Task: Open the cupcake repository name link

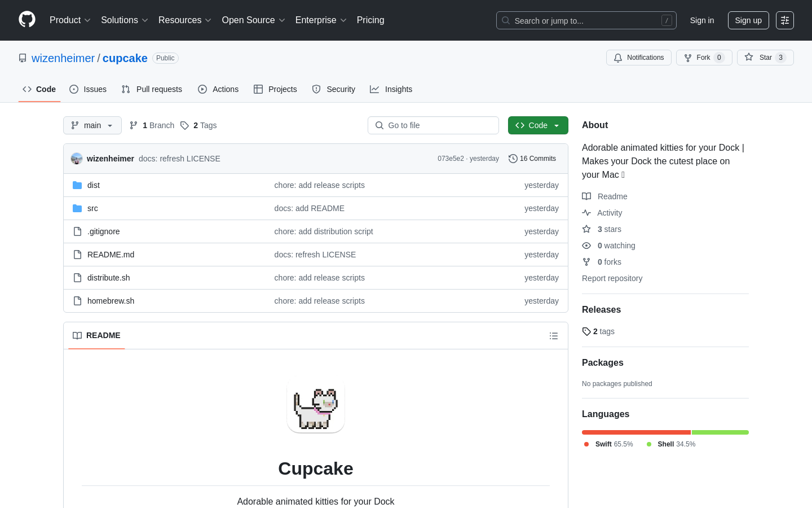Action: [x=125, y=58]
